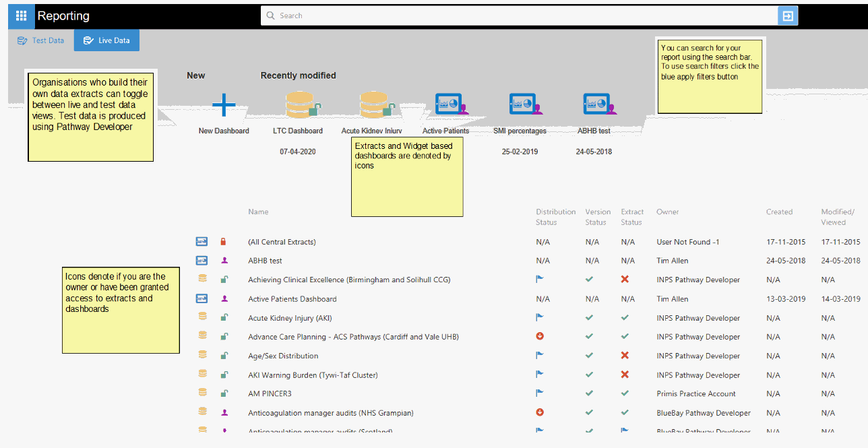Click the red download status icon for Advance Care Planning
Image resolution: width=868 pixels, height=448 pixels.
pyautogui.click(x=540, y=337)
